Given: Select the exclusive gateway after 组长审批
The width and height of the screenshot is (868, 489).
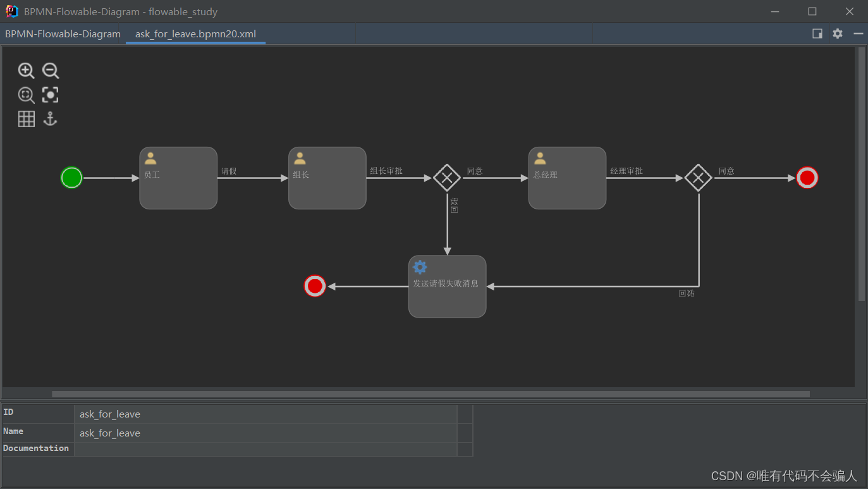Looking at the screenshot, I should pos(447,178).
